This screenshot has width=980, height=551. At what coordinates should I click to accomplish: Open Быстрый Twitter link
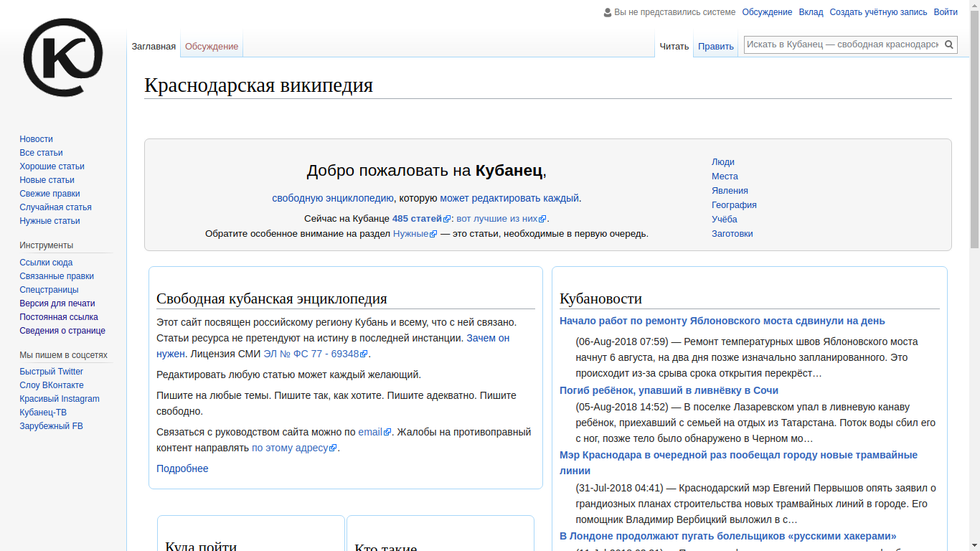coord(51,372)
